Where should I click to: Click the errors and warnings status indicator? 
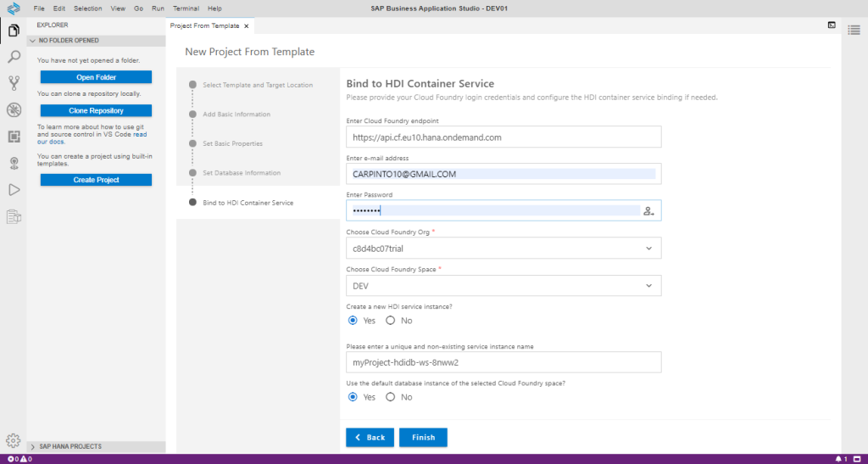point(19,459)
